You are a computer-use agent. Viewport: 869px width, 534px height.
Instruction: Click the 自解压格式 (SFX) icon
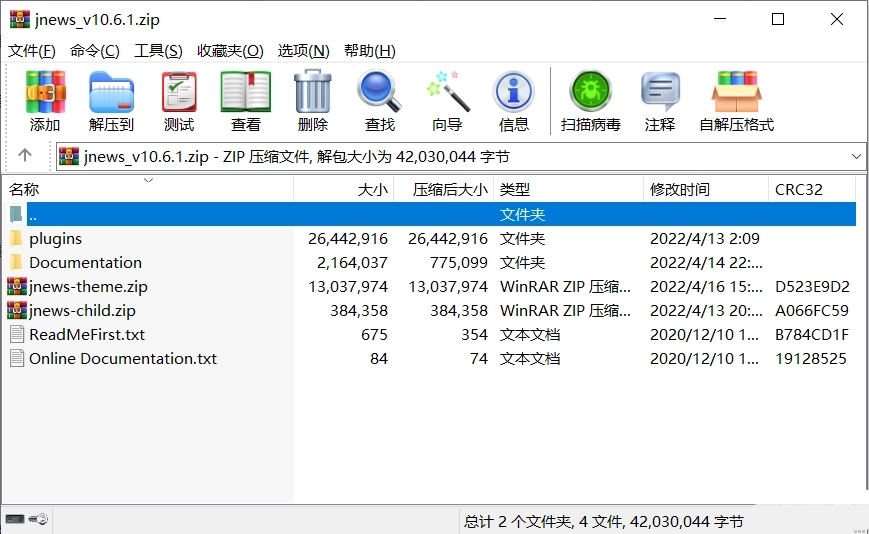pyautogui.click(x=737, y=92)
